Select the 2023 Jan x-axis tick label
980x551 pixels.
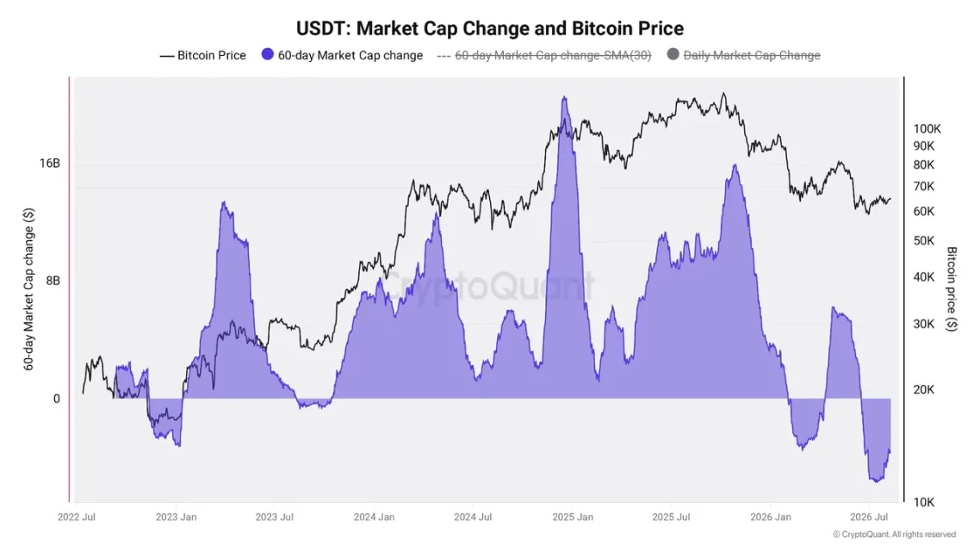176,517
